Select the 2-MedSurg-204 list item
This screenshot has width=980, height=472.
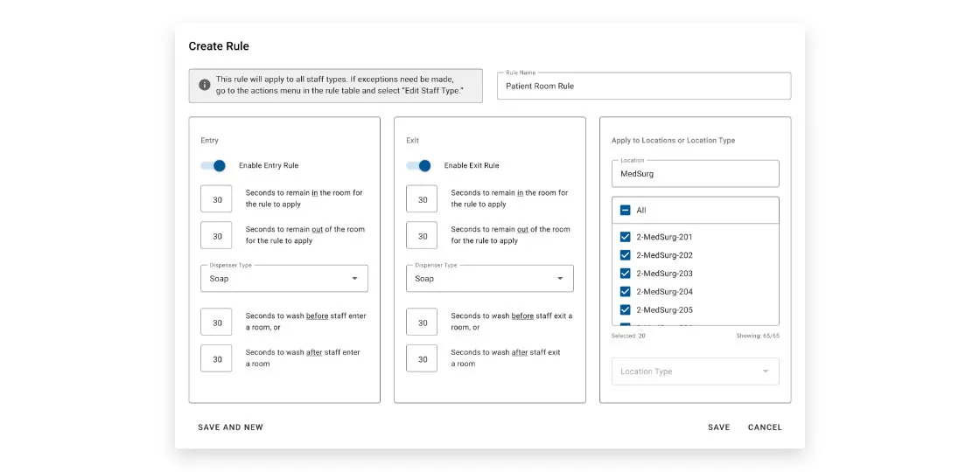tap(664, 292)
